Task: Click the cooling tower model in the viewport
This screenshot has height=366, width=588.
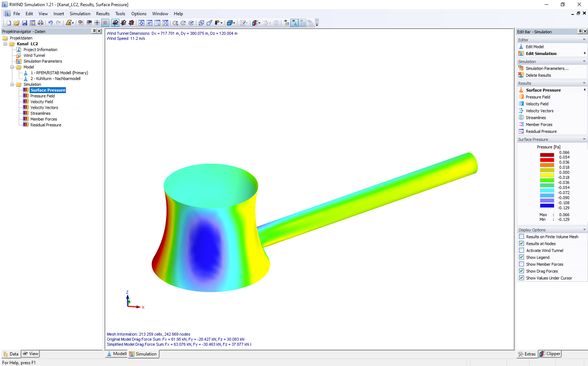Action: pyautogui.click(x=211, y=228)
